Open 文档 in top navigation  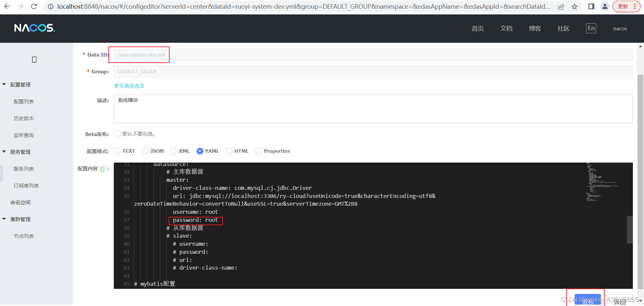[506, 29]
